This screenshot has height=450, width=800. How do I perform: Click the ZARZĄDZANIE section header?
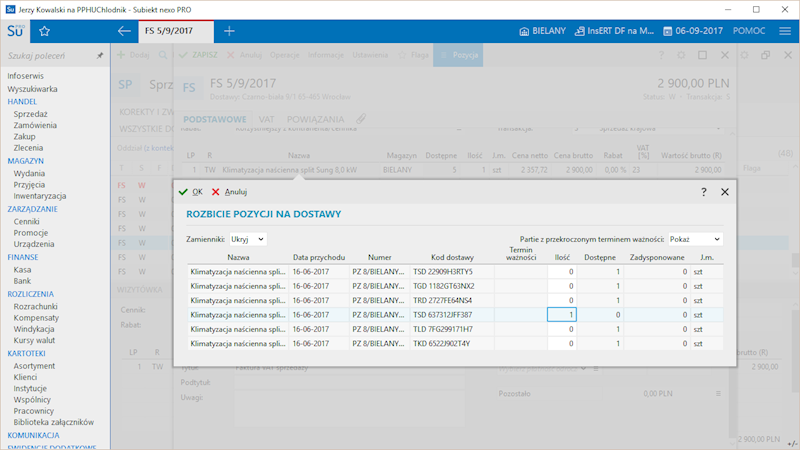pyautogui.click(x=32, y=209)
